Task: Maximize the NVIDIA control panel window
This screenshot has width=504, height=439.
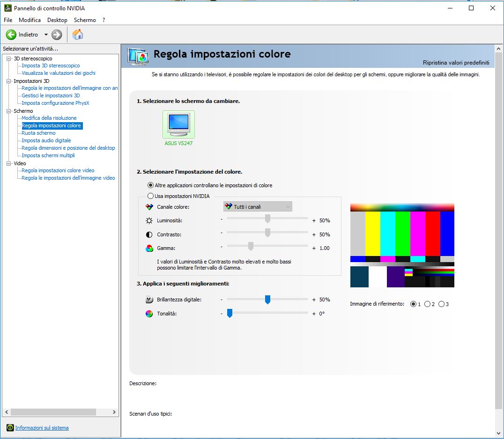Action: 471,8
